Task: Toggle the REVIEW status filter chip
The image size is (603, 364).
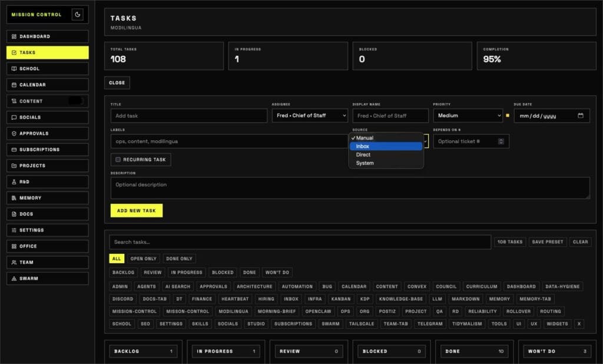Action: pos(153,273)
